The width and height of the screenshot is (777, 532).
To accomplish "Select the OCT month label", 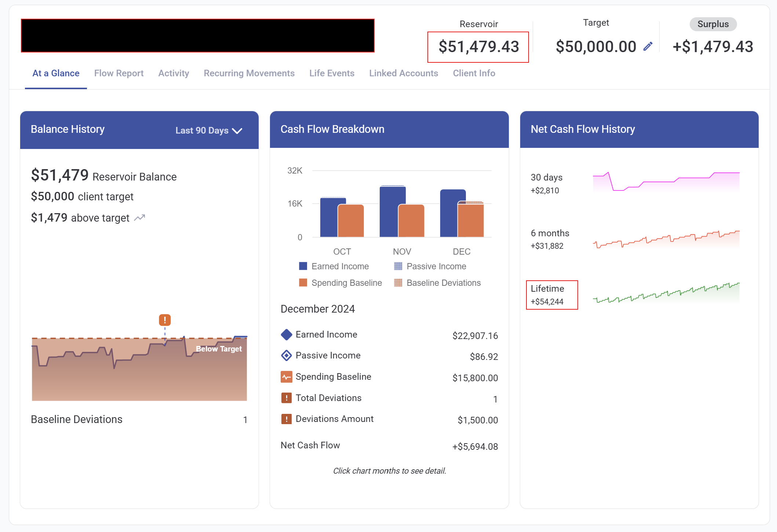I will [342, 251].
